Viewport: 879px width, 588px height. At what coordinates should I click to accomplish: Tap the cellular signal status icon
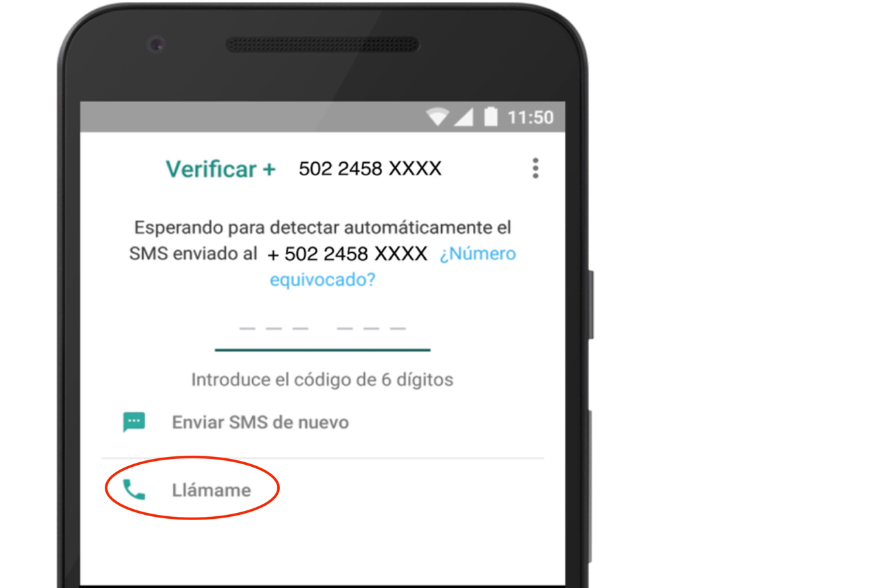point(464,117)
